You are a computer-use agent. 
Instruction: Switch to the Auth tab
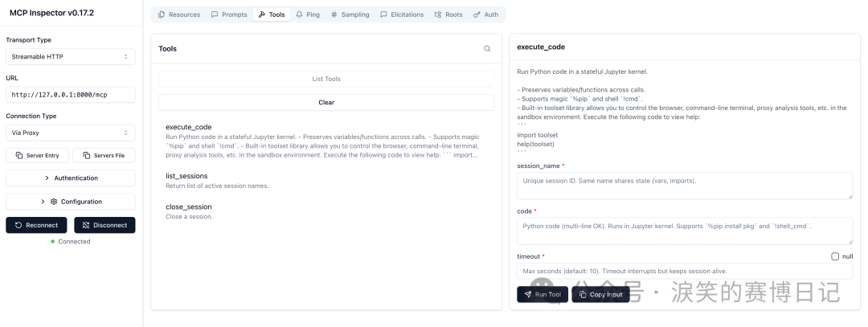pos(486,15)
